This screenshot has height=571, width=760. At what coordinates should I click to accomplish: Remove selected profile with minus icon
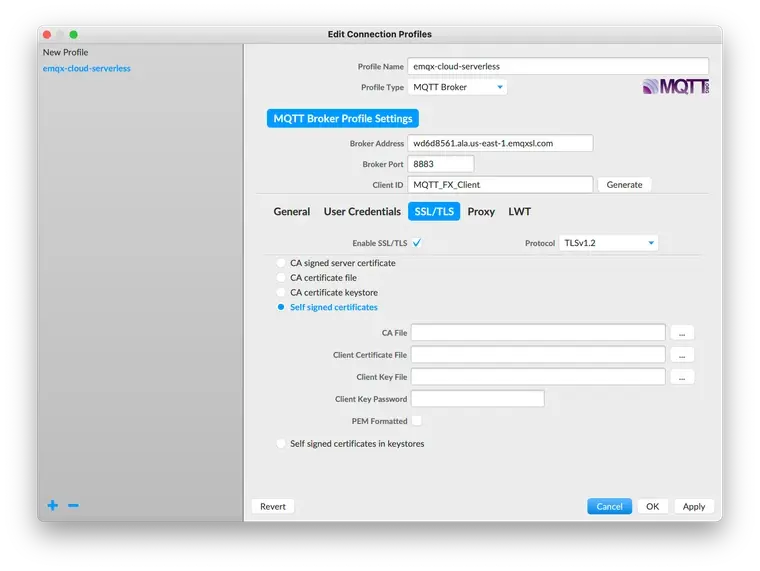tap(73, 506)
